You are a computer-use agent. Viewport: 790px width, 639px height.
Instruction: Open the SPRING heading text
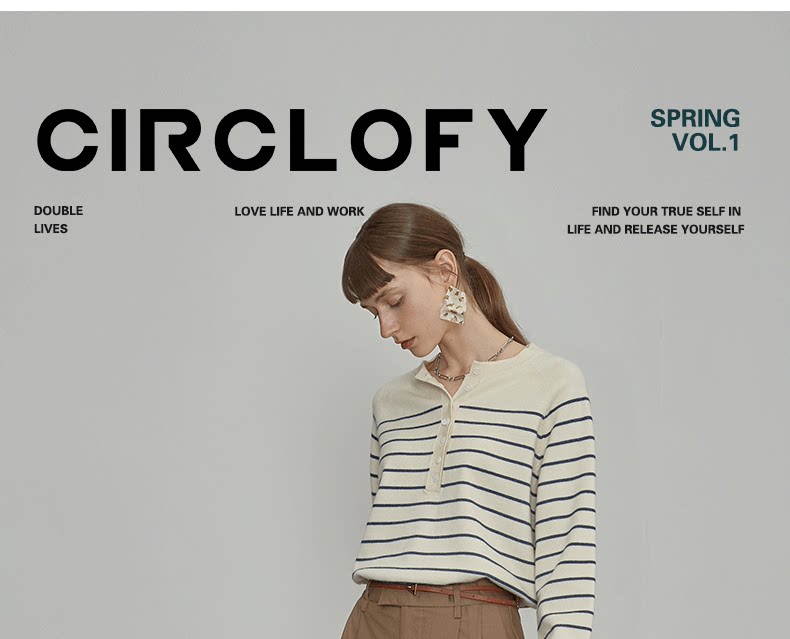[695, 119]
